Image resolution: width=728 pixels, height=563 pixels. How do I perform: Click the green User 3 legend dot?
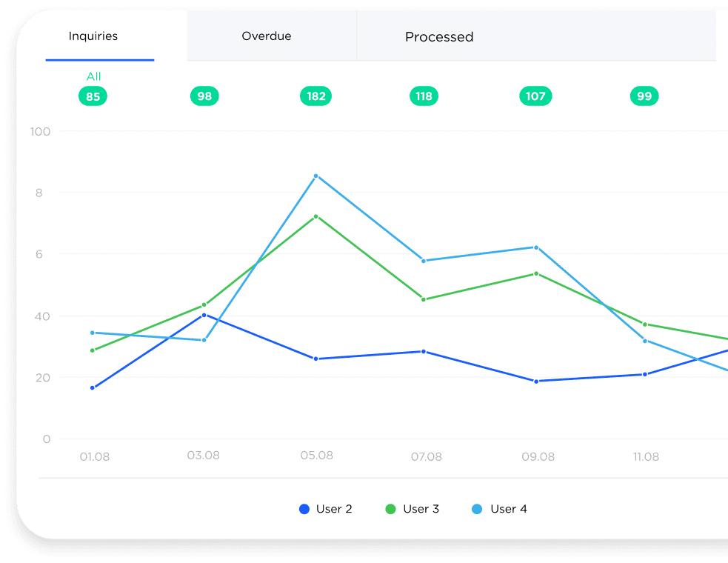pyautogui.click(x=391, y=509)
